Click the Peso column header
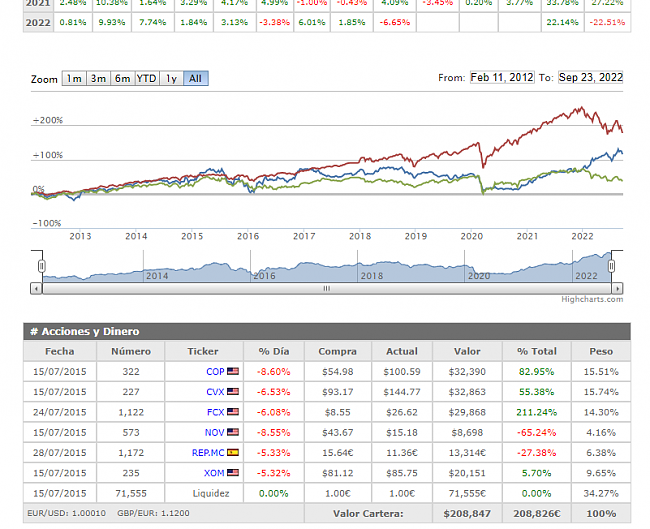 pyautogui.click(x=601, y=351)
